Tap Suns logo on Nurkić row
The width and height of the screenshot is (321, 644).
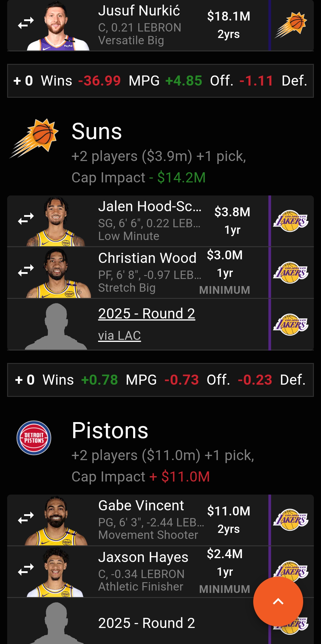pos(291,25)
